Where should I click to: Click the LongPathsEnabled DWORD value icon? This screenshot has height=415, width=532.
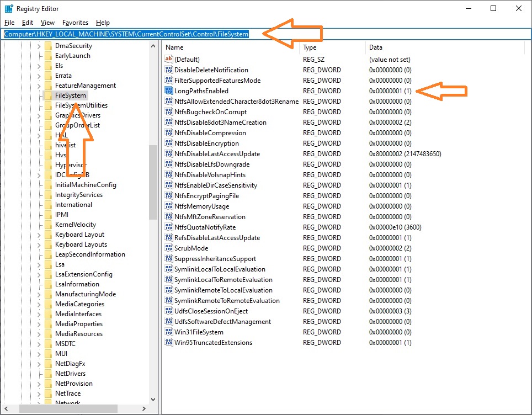(x=169, y=91)
